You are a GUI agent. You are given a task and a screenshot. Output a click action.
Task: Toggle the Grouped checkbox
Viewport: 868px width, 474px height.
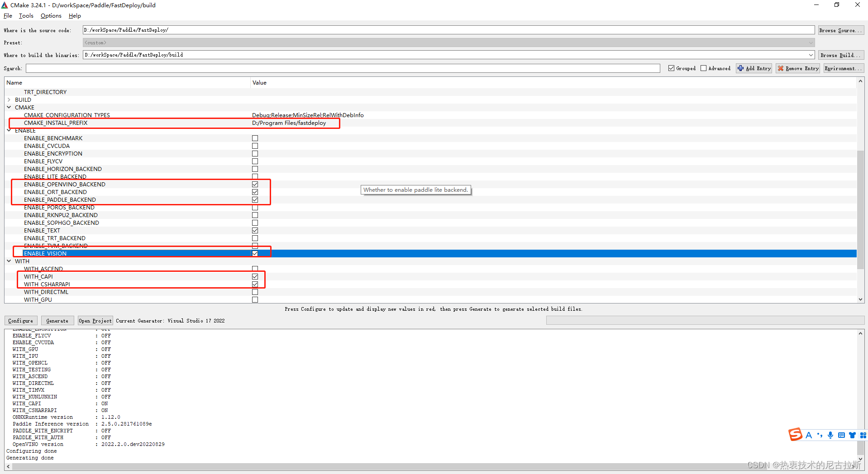pos(671,68)
